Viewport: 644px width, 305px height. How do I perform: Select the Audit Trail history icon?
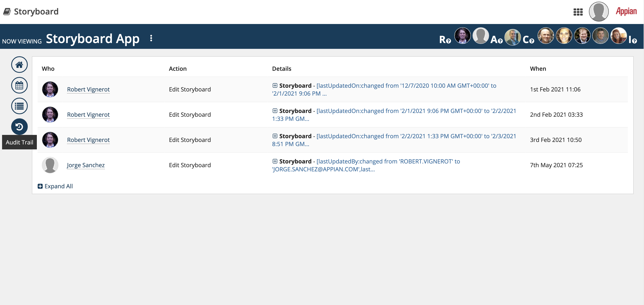(x=19, y=127)
